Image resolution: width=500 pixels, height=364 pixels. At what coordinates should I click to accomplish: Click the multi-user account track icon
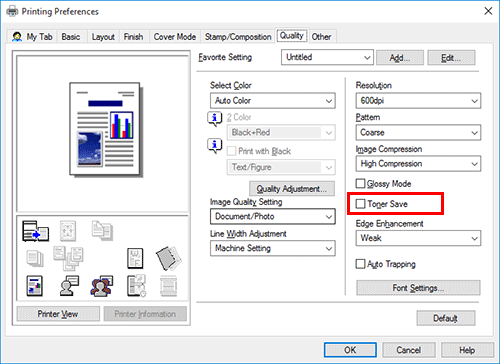pyautogui.click(x=102, y=286)
